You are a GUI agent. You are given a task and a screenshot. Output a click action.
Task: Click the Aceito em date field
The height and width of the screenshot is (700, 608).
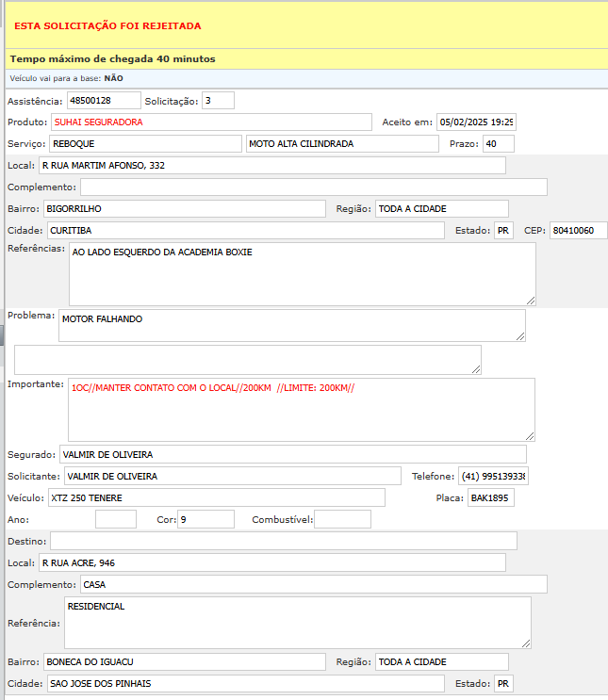coord(476,122)
